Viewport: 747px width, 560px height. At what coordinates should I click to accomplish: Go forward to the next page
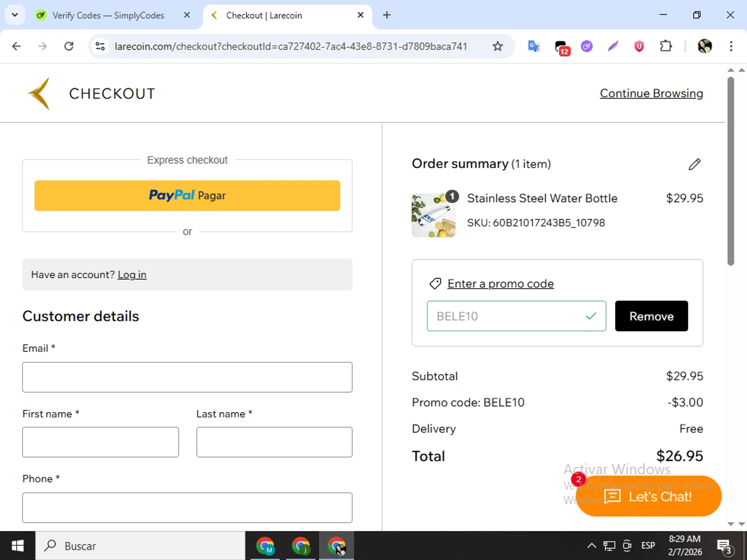[x=42, y=46]
